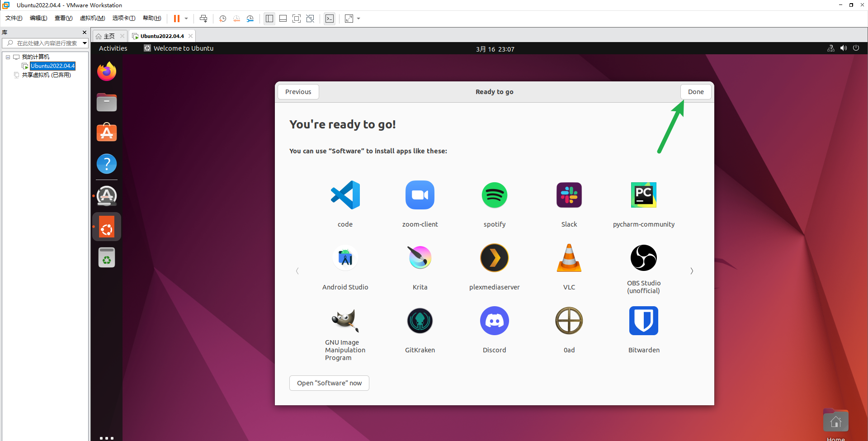Click the VMware fullscreen mode icon
Screen dimensions: 868x441
[x=297, y=19]
